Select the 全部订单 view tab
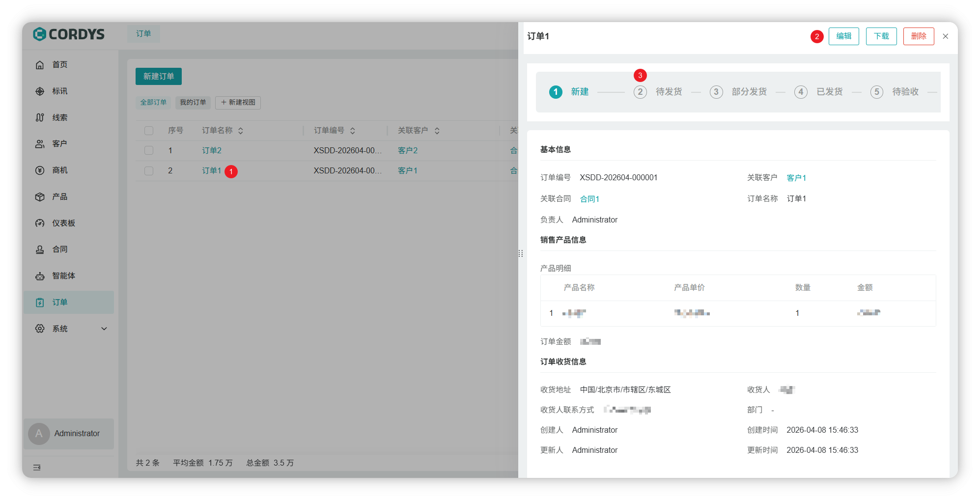The width and height of the screenshot is (980, 500). (153, 103)
